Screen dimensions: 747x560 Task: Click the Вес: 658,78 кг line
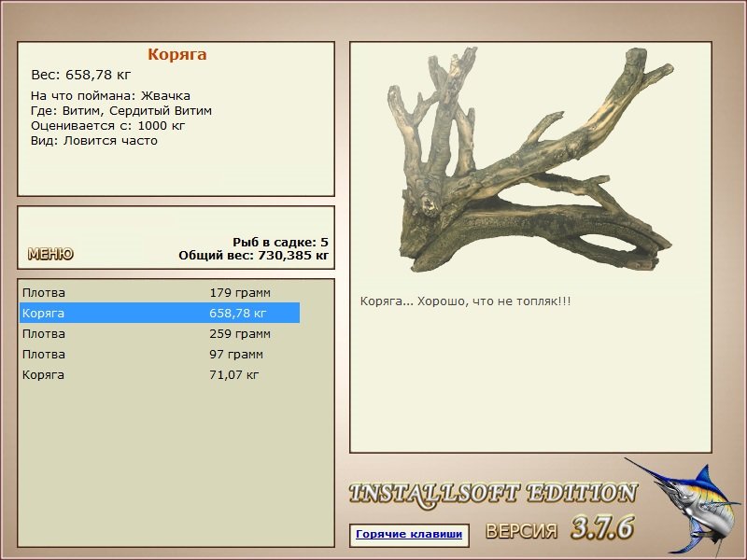[80, 75]
